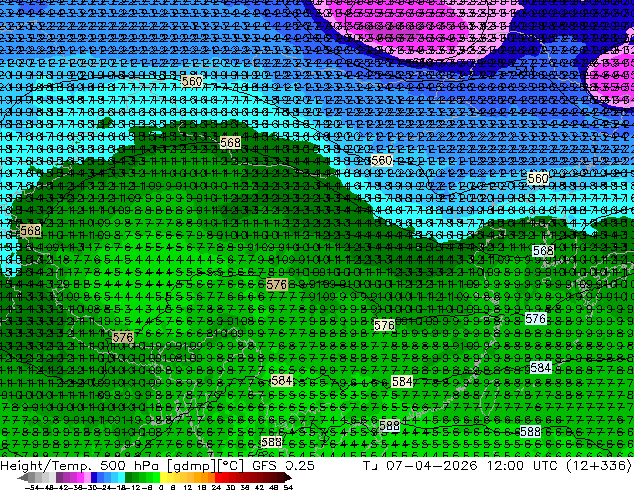This screenshot has height=490, width=634.
Task: Click the white-background '568' contour label
Action: click(x=543, y=251)
